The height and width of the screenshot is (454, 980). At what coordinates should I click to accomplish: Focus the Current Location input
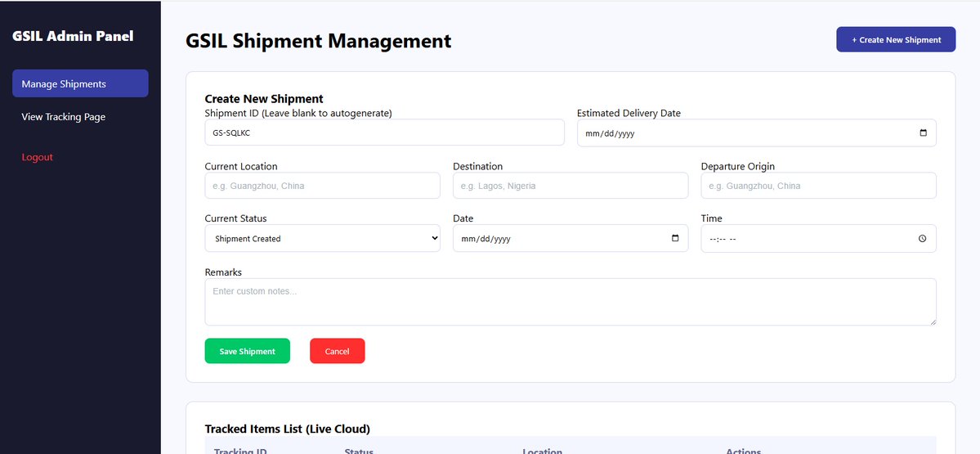pyautogui.click(x=323, y=186)
